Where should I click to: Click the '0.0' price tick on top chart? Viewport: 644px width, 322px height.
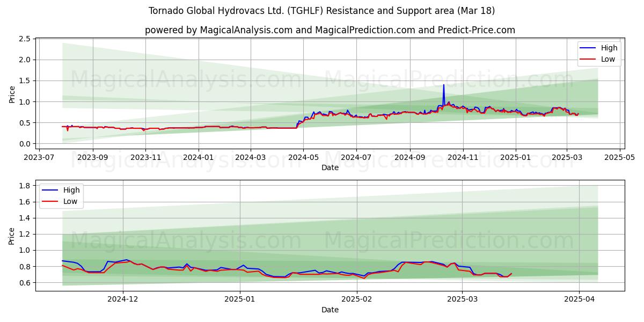[x=25, y=144]
